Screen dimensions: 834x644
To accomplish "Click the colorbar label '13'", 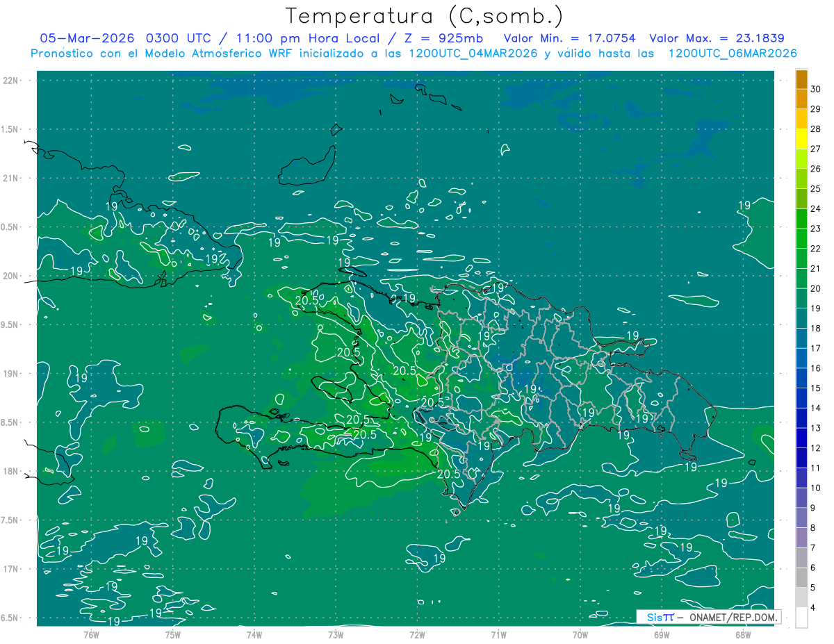I will [816, 428].
